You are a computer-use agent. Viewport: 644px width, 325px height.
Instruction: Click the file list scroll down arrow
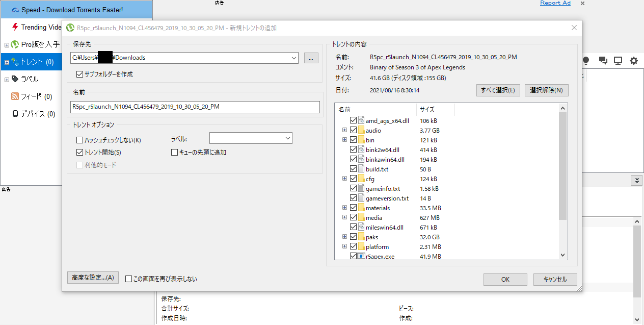[563, 255]
